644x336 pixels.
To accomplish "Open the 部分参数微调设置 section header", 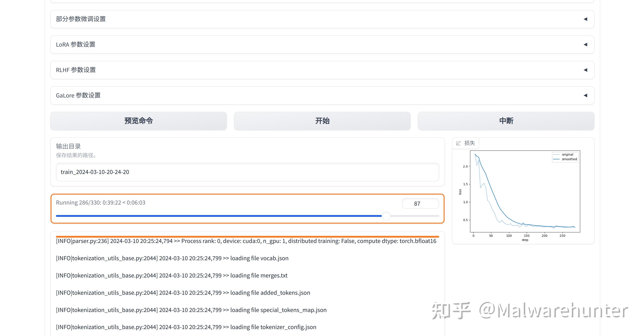I will [322, 19].
